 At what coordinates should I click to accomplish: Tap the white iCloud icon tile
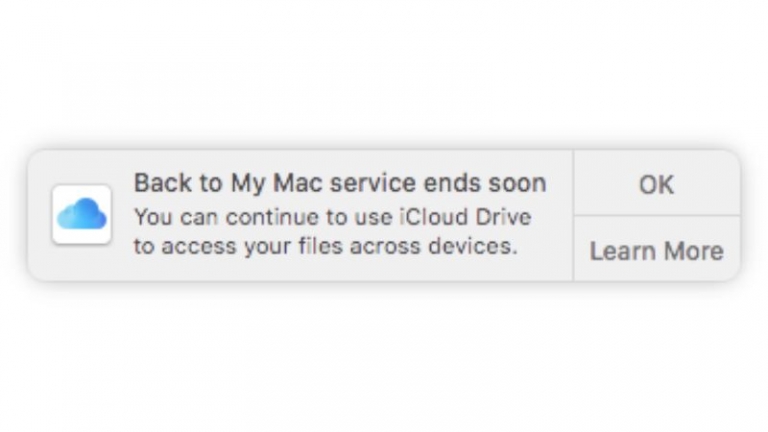(82, 214)
